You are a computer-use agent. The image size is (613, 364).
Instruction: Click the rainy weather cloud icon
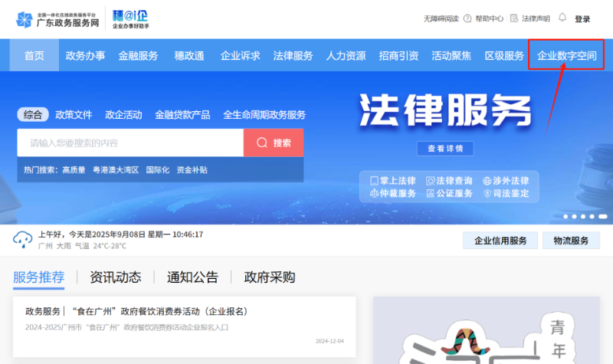(x=22, y=240)
